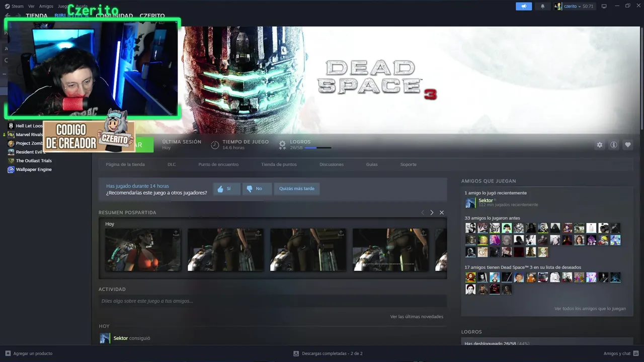This screenshot has width=644, height=362.
Task: Open the third screenshot thumbnail
Action: pyautogui.click(x=308, y=250)
